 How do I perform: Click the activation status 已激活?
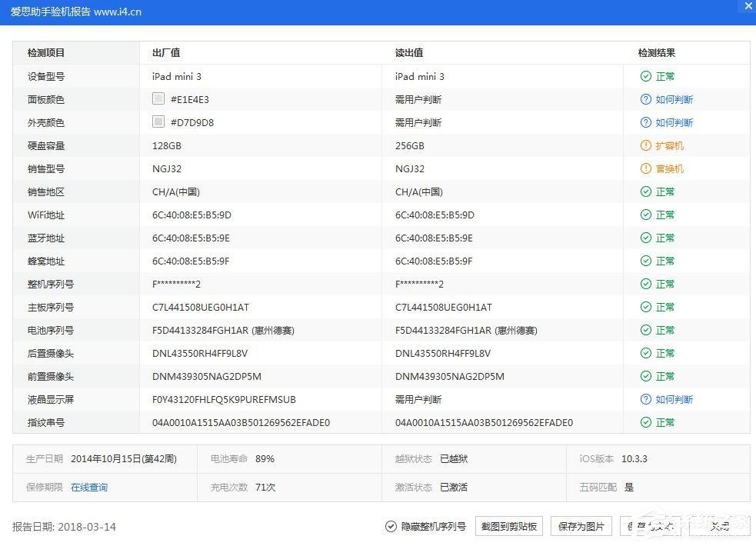[x=454, y=488]
